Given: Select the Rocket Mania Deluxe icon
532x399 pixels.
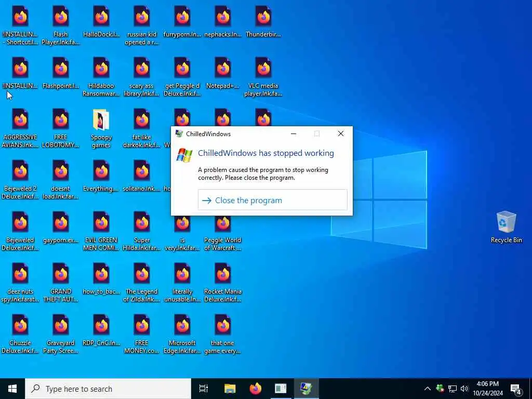Looking at the screenshot, I should coord(222,283).
